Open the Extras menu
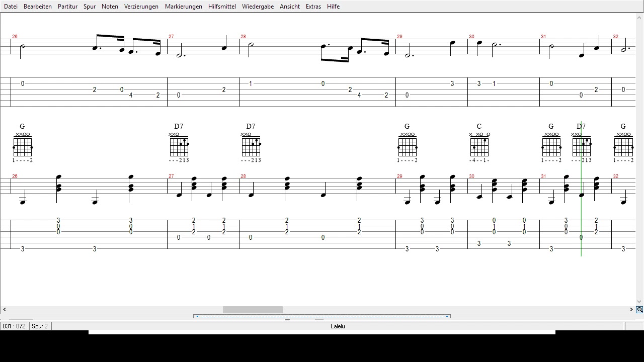 pyautogui.click(x=313, y=7)
